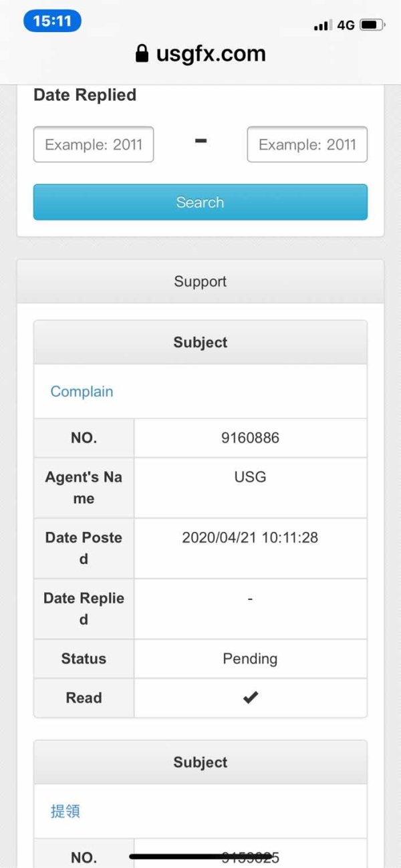Select ticket number 9160886
Viewport: 401px width, 868px height.
(250, 438)
